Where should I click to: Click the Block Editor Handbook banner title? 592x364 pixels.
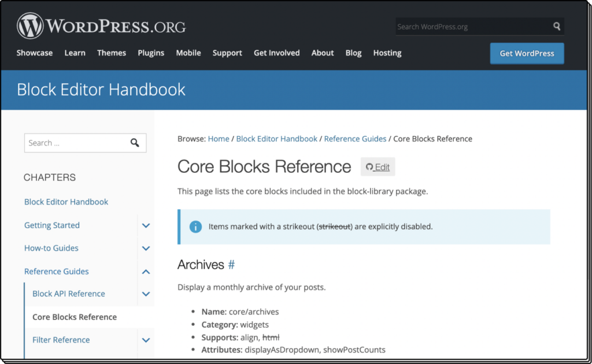101,90
